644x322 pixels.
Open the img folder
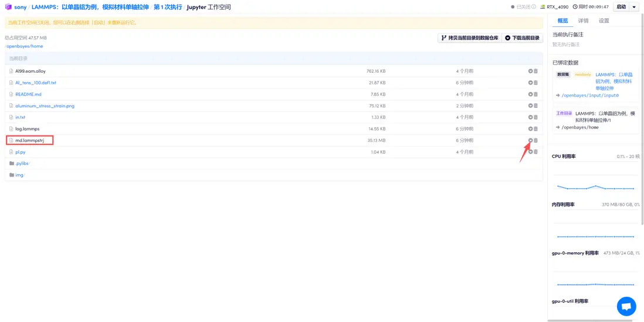point(20,175)
